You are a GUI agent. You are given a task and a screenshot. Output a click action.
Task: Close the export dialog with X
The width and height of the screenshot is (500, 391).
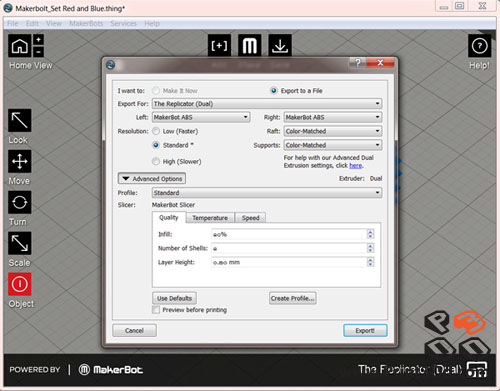coord(380,63)
